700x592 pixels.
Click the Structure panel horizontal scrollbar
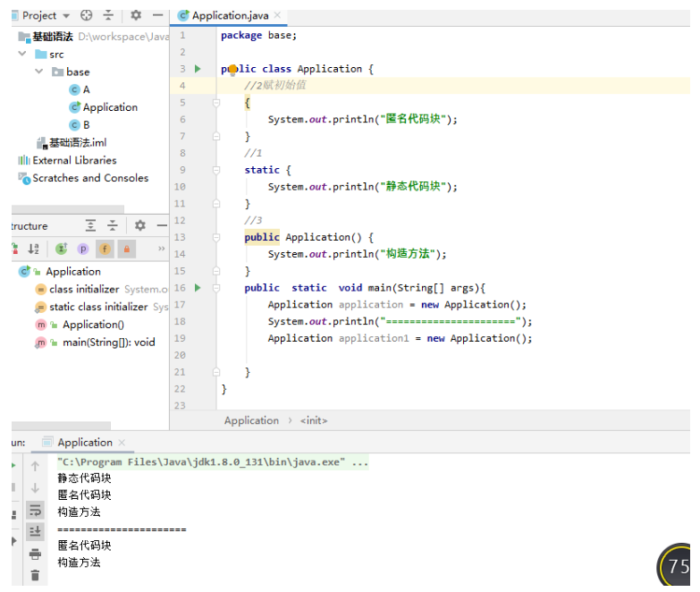(x=61, y=425)
